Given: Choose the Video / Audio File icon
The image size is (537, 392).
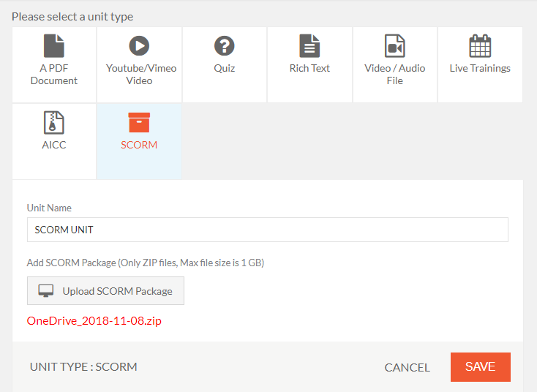Looking at the screenshot, I should pyautogui.click(x=394, y=45).
